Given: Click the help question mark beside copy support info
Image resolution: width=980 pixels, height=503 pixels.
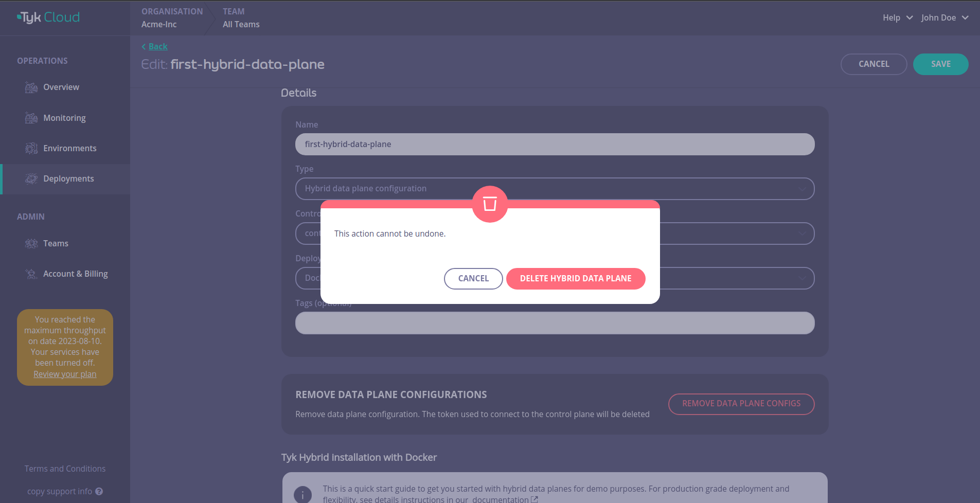Looking at the screenshot, I should pyautogui.click(x=100, y=491).
